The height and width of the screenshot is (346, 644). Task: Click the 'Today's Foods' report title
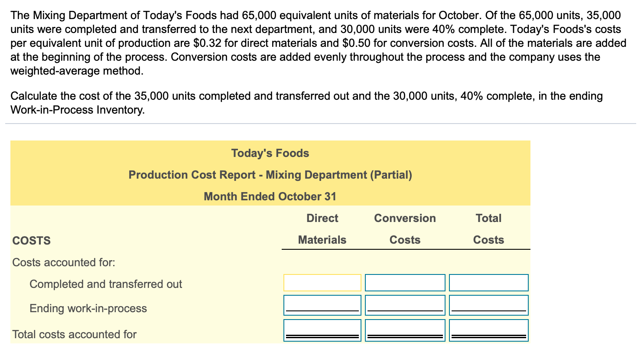click(x=270, y=153)
